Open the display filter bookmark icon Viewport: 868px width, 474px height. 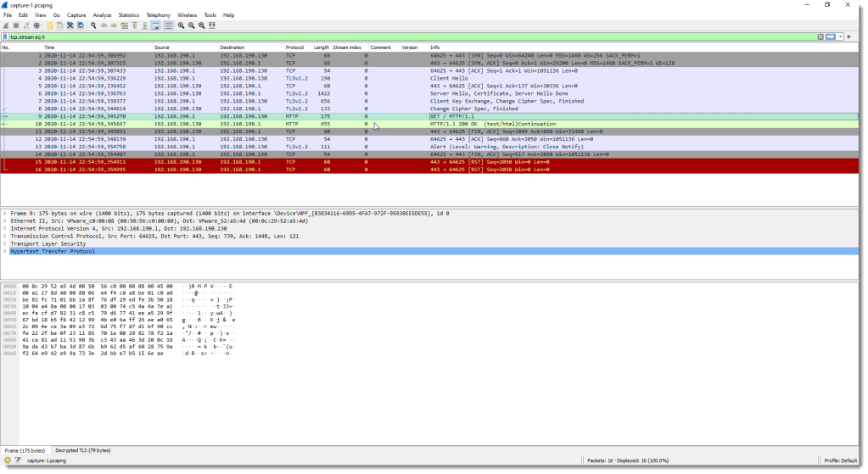[x=5, y=36]
